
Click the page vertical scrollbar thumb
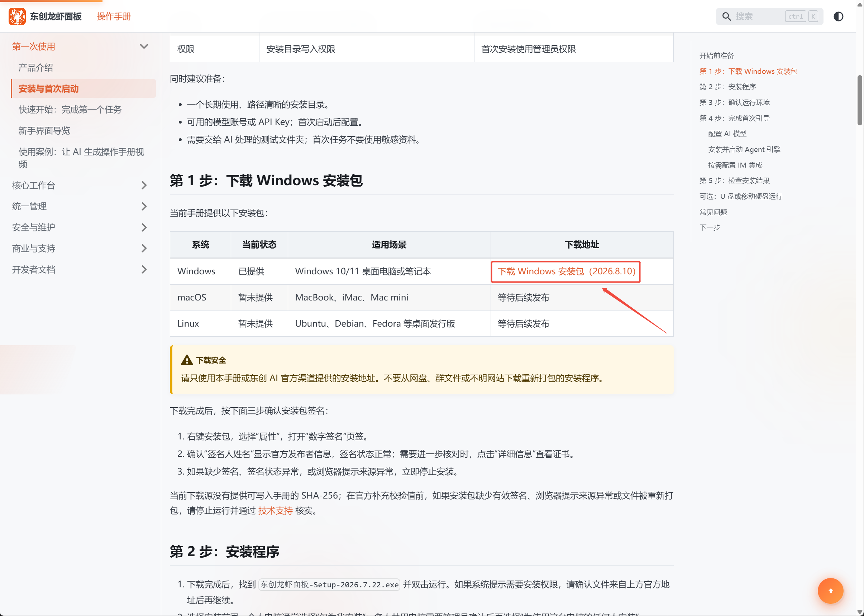point(860,100)
